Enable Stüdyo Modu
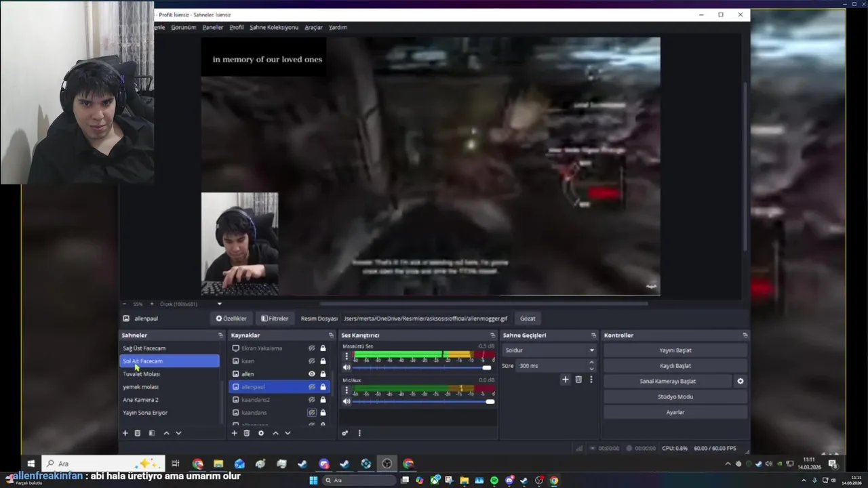Screen dimensions: 868x488 675,396
